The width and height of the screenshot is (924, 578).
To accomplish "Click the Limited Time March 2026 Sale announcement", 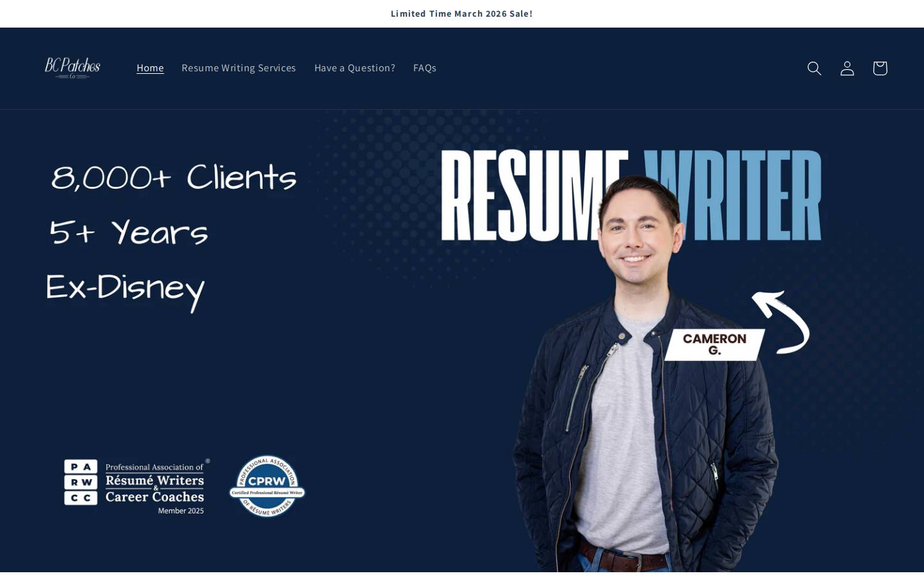I will coord(462,13).
